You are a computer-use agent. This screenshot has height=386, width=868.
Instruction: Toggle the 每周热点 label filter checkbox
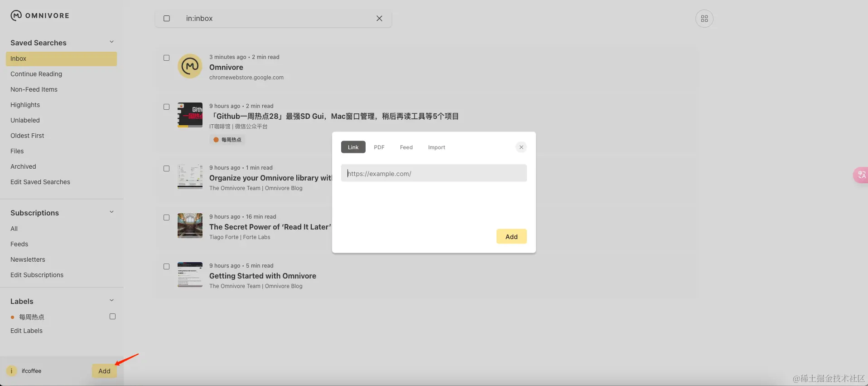(x=112, y=317)
